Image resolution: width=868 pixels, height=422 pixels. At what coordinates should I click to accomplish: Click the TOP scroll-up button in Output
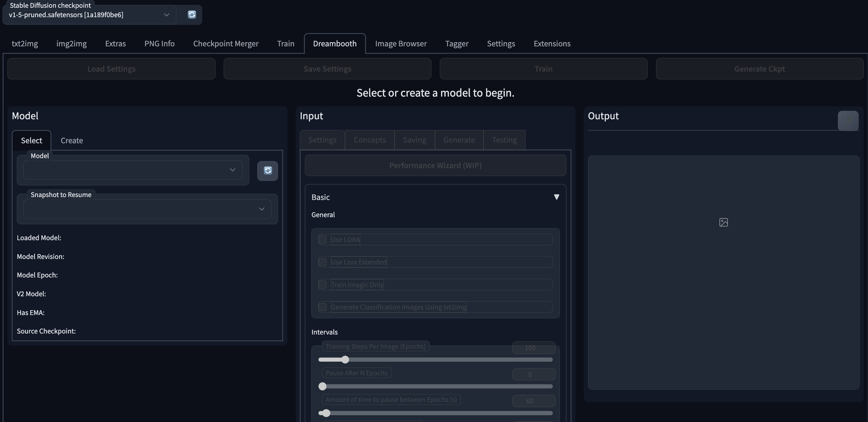[x=849, y=121]
